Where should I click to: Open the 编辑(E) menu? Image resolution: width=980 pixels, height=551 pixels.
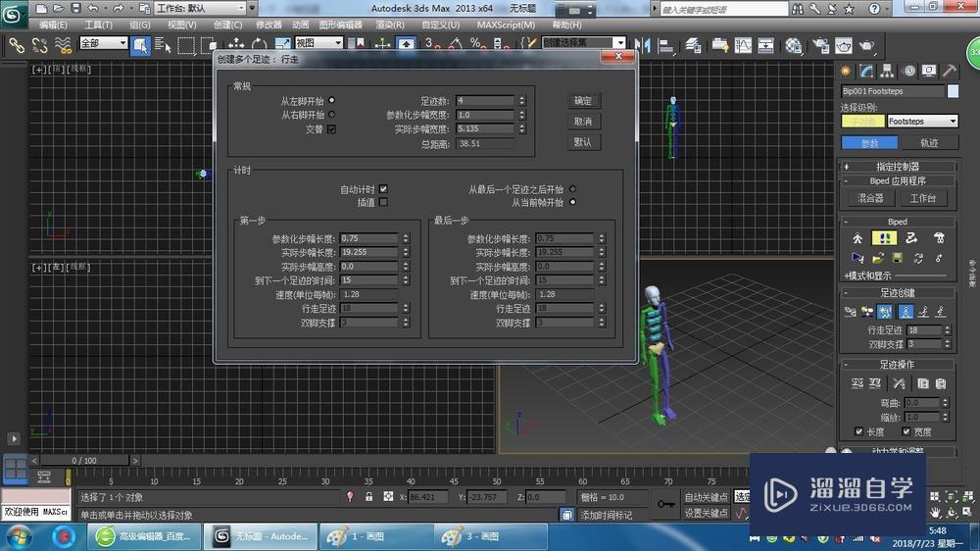(53, 25)
